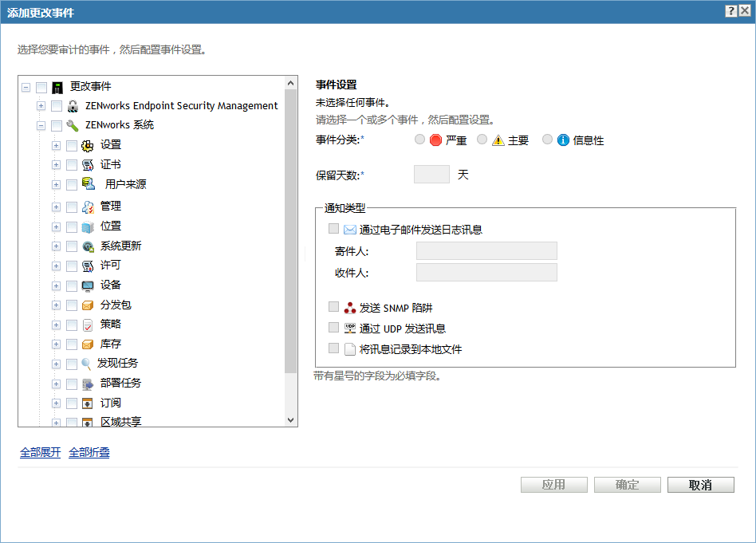
Task: Click the 保留天数 input field
Action: click(431, 174)
